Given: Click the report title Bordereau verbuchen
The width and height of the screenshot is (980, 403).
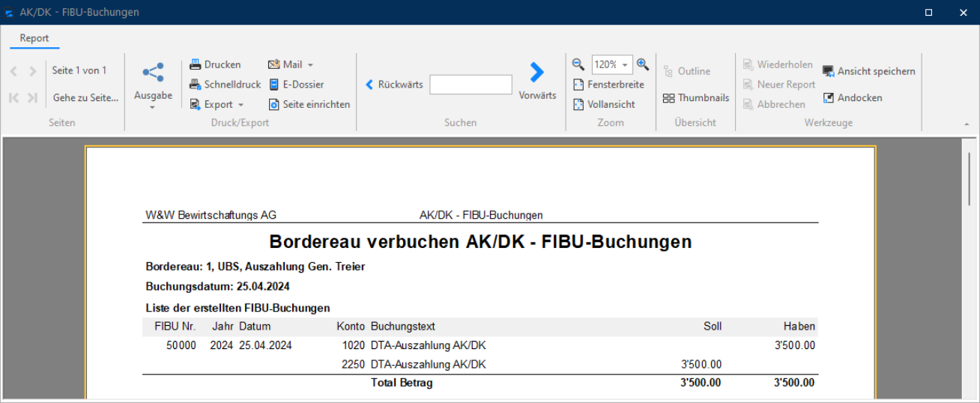Looking at the screenshot, I should 480,242.
